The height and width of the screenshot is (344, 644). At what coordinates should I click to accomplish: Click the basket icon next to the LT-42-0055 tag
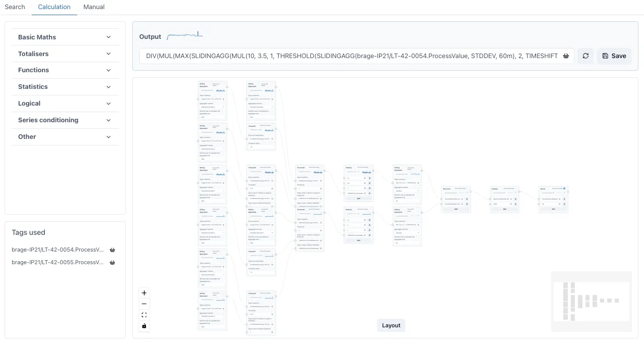point(112,262)
